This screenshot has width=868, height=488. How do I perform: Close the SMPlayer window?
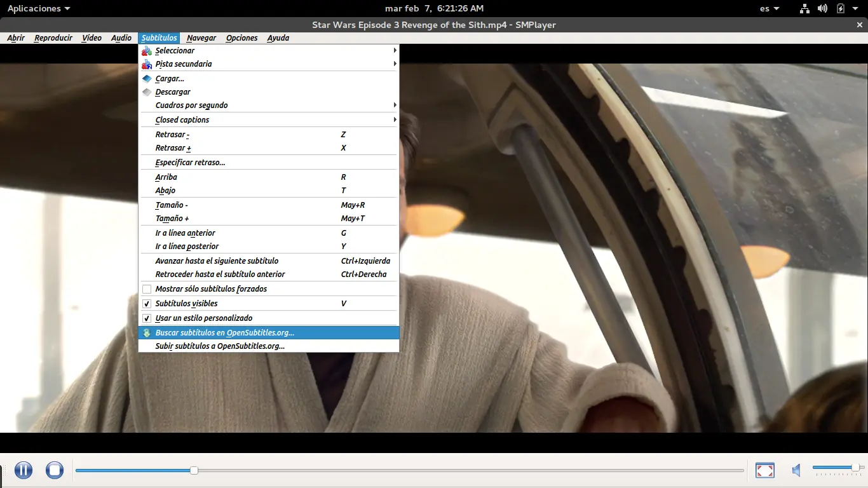coord(860,25)
